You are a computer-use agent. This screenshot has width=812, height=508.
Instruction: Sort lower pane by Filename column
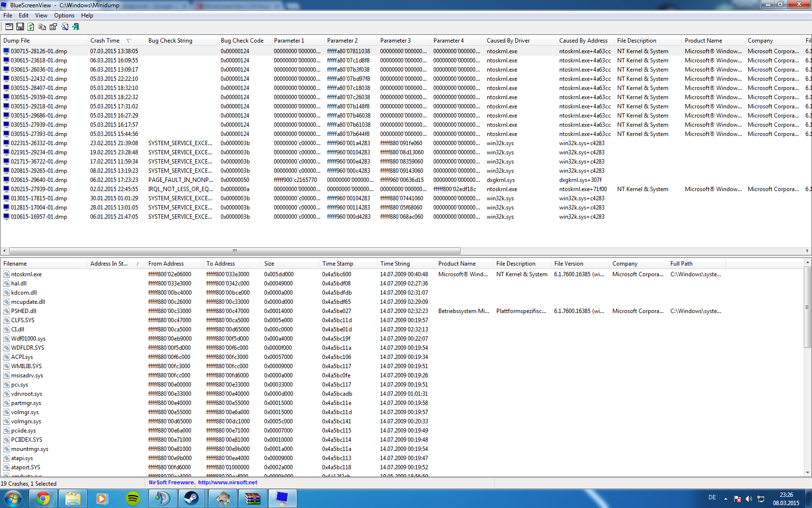click(43, 264)
